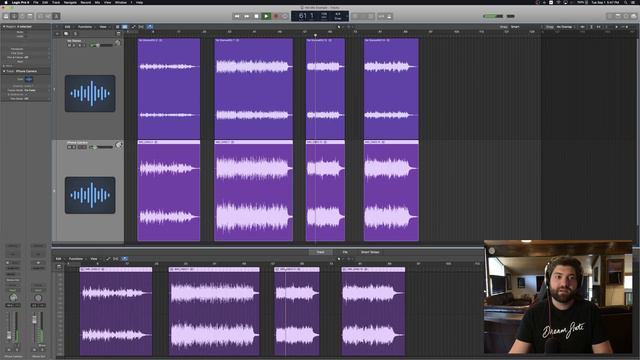The image size is (640, 360).
Task: Toggle the Toolbar button in control bar
Action: pyautogui.click(x=30, y=16)
